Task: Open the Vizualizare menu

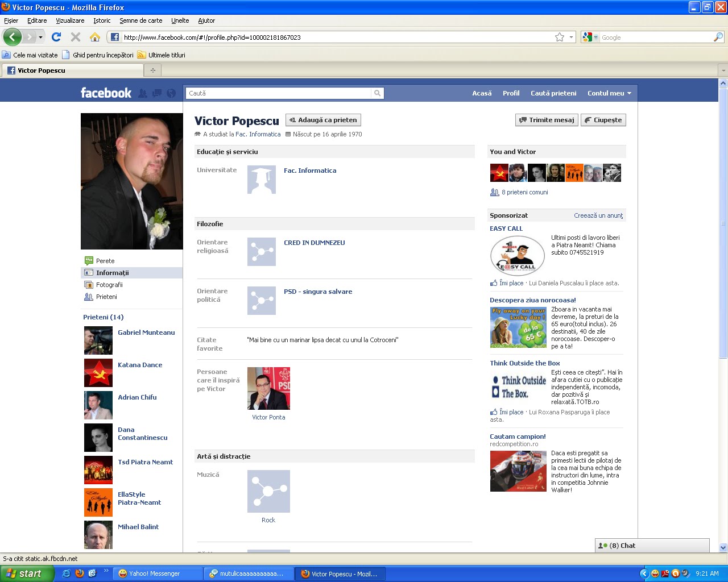Action: 70,20
